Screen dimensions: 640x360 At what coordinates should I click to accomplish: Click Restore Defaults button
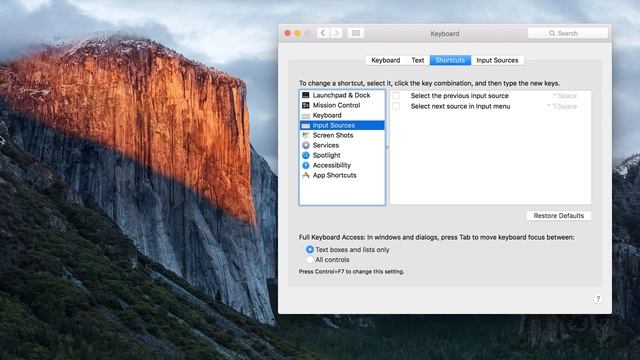559,216
